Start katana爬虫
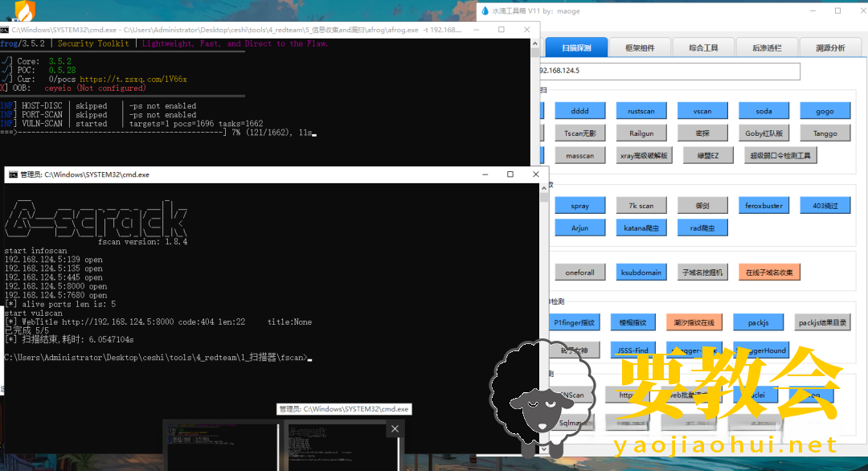 coord(641,227)
